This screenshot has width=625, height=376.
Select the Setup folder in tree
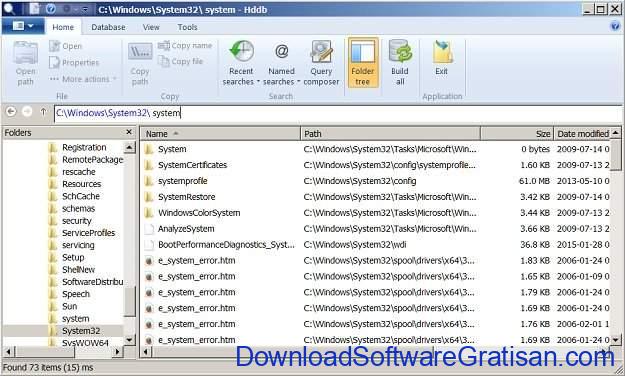67,258
